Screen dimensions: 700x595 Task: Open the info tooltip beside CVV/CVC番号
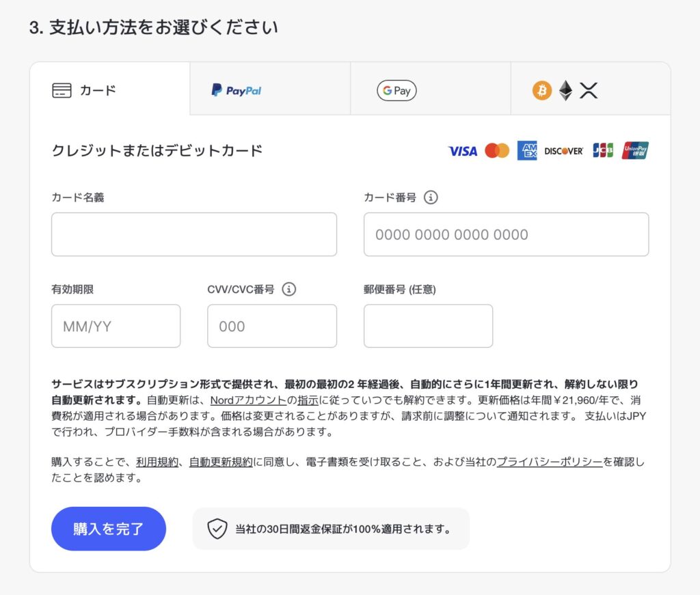(290, 289)
